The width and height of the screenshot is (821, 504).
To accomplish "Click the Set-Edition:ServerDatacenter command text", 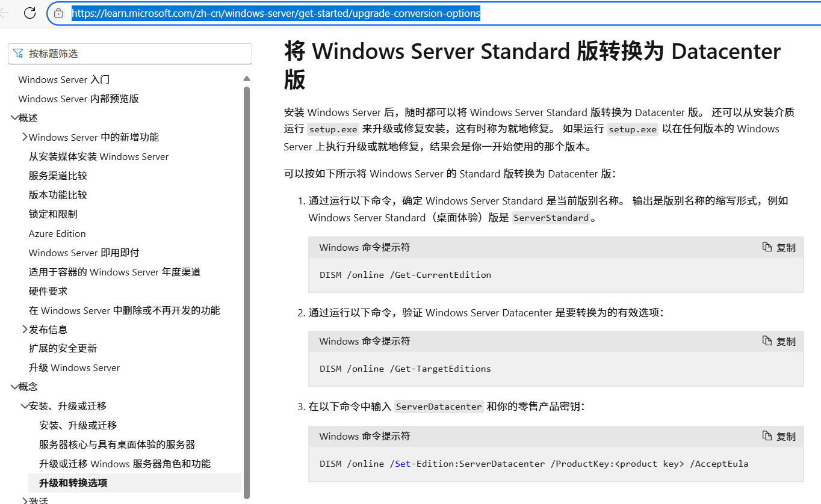I will tap(534, 464).
